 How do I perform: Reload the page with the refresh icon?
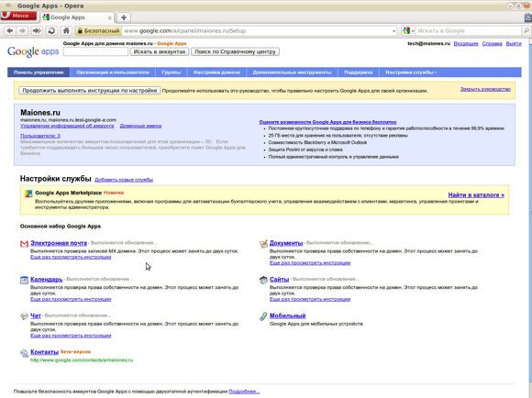click(x=51, y=31)
